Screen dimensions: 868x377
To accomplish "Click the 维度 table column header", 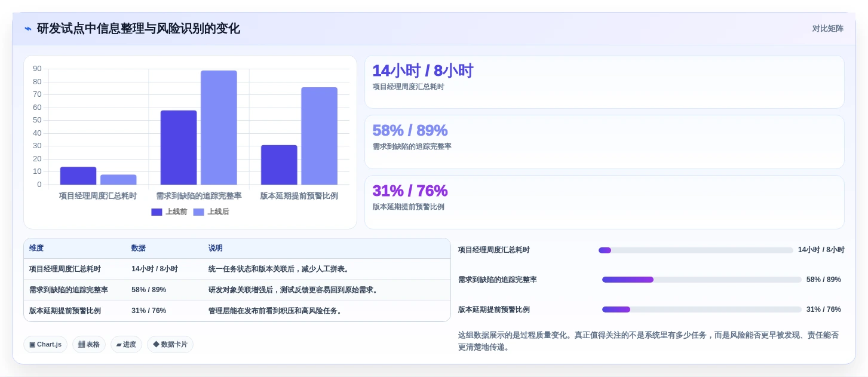I will point(36,249).
